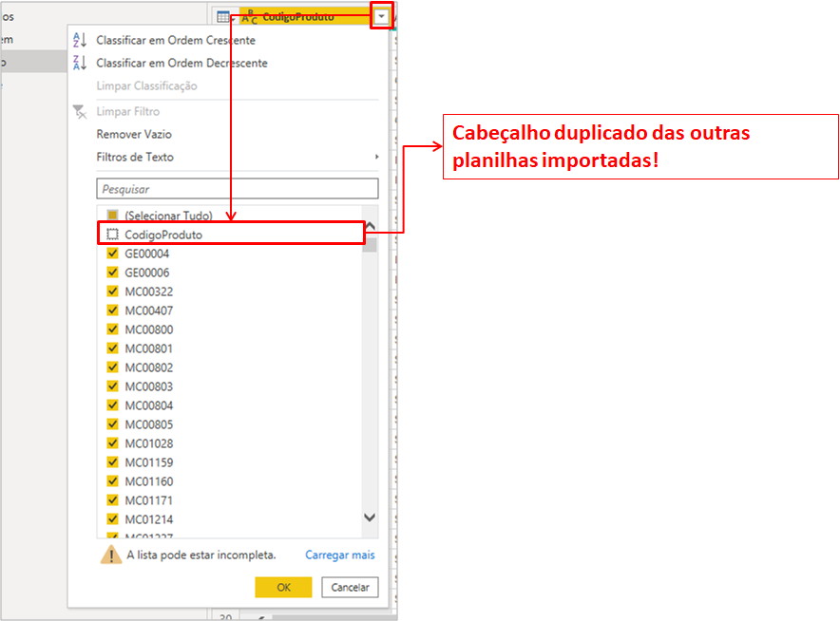Choose Remover Vazio from the menu
The width and height of the screenshot is (840, 621).
134,134
